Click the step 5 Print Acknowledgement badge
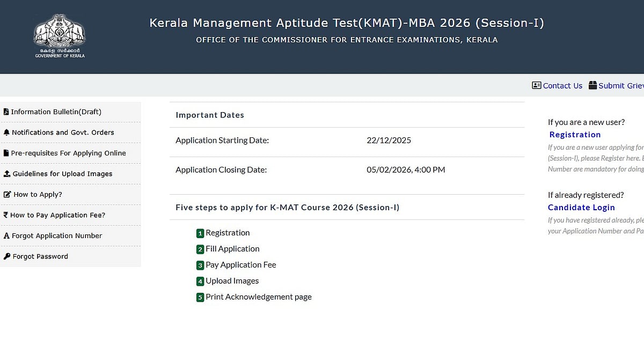Image resolution: width=644 pixels, height=362 pixels. tap(200, 297)
